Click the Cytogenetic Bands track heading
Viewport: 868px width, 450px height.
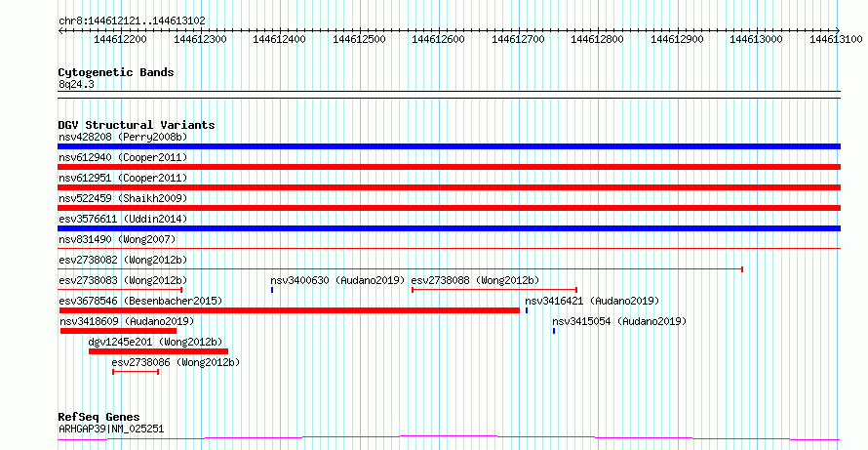click(116, 72)
